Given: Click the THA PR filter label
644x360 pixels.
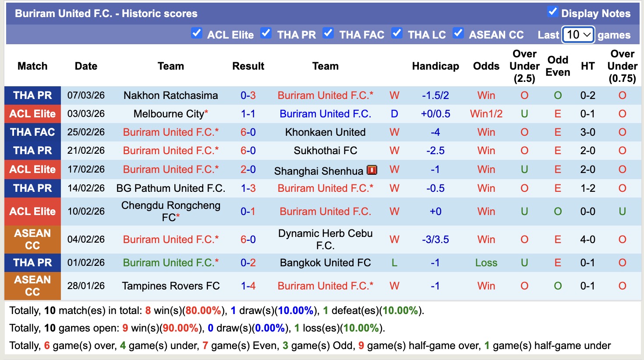Looking at the screenshot, I should click(x=297, y=35).
